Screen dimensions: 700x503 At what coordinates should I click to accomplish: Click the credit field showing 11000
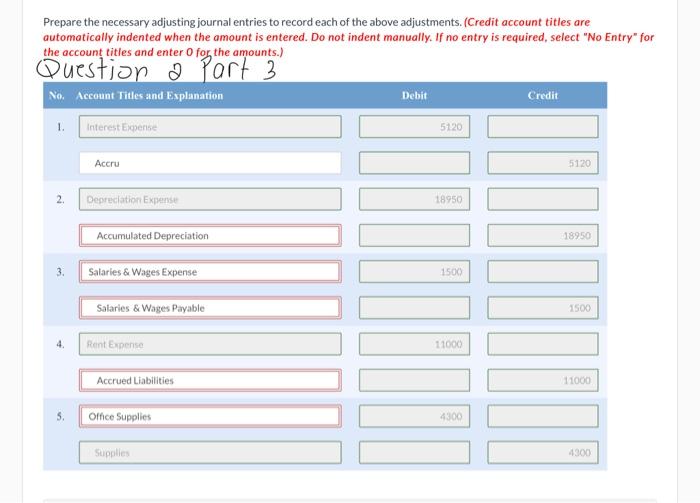click(543, 380)
